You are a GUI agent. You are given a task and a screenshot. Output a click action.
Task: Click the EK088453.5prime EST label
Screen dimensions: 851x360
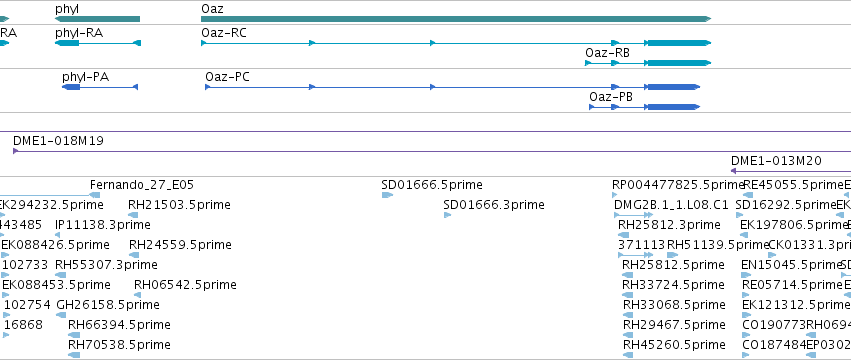click(56, 285)
